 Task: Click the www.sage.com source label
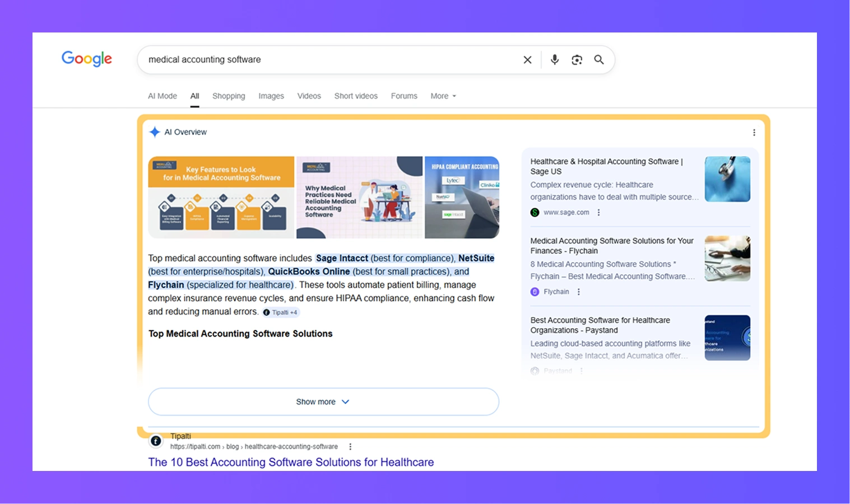click(x=566, y=213)
